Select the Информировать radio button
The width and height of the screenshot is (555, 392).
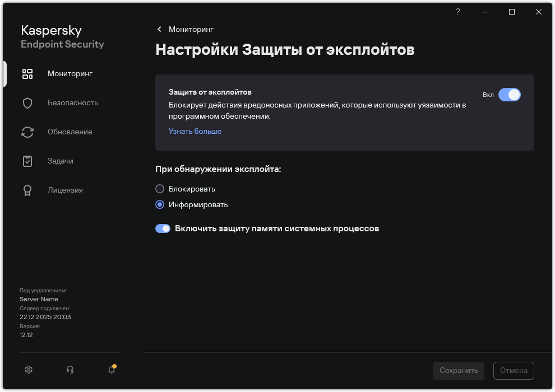(x=160, y=204)
